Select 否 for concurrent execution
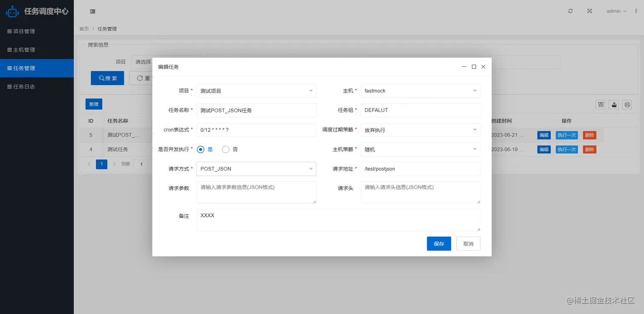The height and width of the screenshot is (314, 644). [225, 149]
